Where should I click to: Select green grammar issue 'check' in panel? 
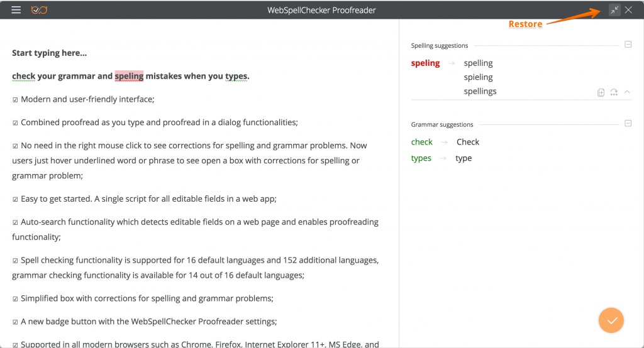[x=422, y=142]
